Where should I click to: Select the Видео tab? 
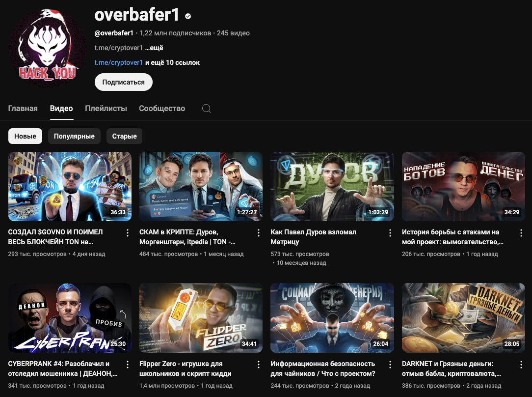point(61,108)
